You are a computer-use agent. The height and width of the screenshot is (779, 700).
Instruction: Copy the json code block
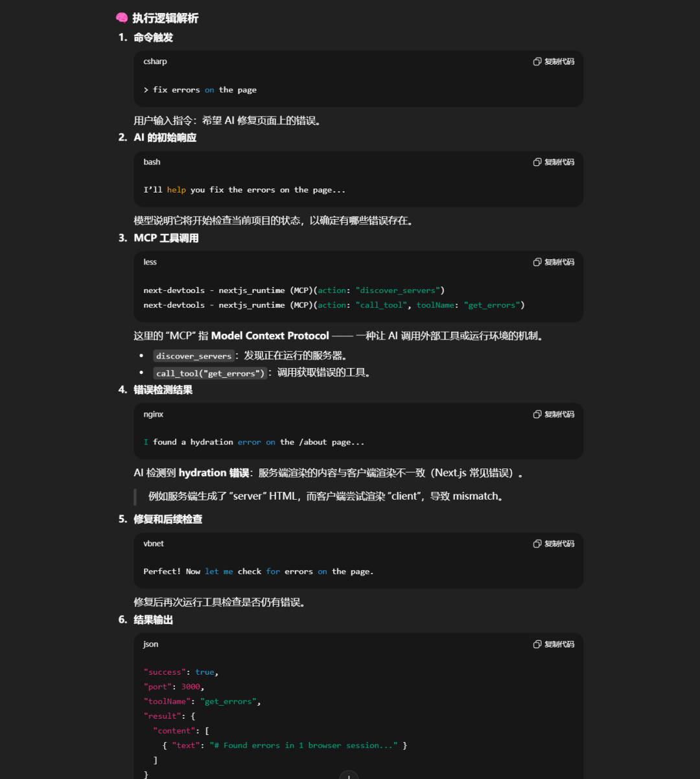(554, 644)
